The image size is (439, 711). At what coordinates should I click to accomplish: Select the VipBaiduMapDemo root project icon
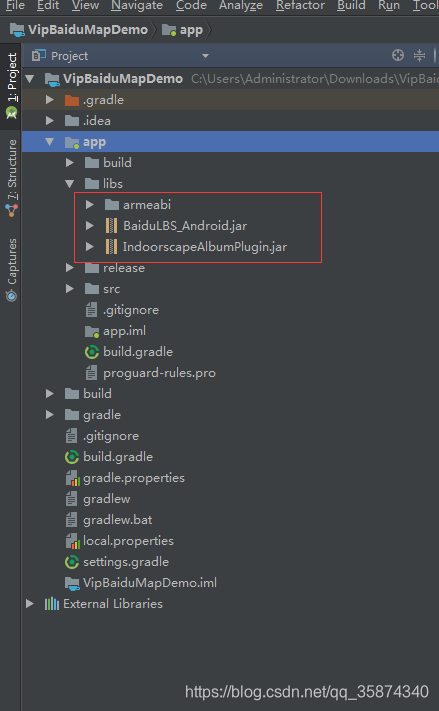click(52, 79)
